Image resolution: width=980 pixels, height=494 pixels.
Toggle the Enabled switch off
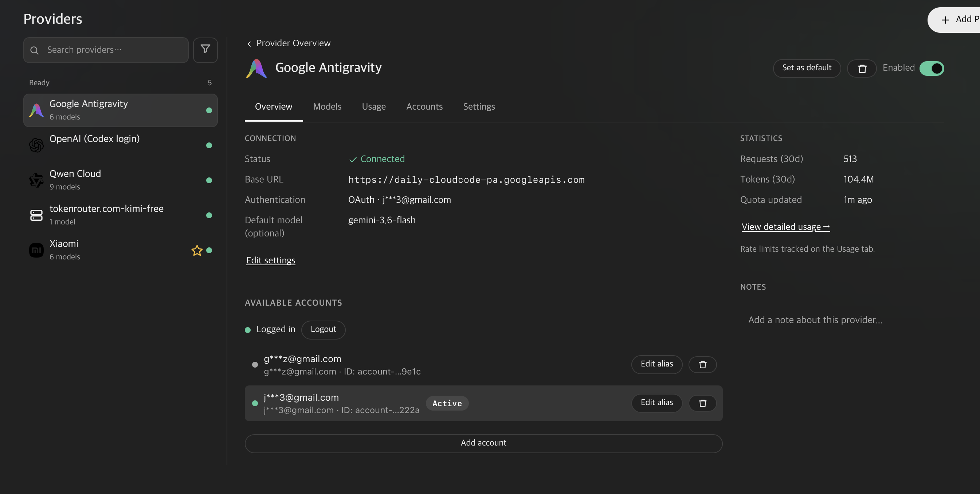click(932, 68)
